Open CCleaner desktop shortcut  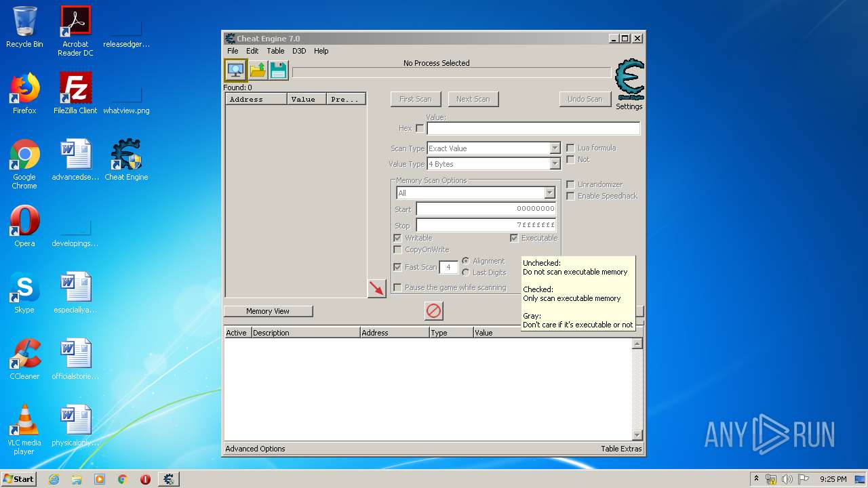[x=24, y=359]
